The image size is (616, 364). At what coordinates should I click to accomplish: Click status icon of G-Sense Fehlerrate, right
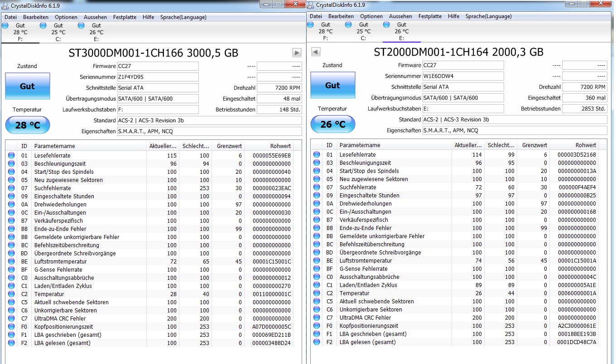316,268
